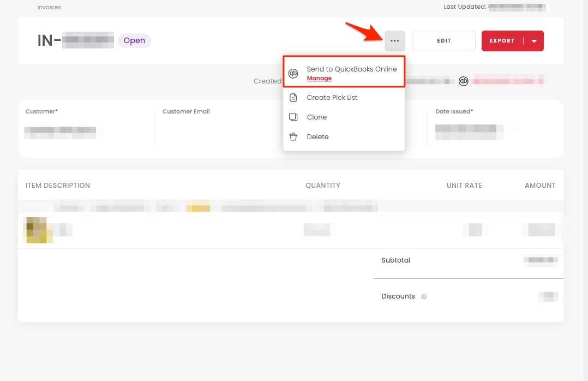Click the Discounts help question mark icon
The width and height of the screenshot is (588, 381).
[x=424, y=296]
